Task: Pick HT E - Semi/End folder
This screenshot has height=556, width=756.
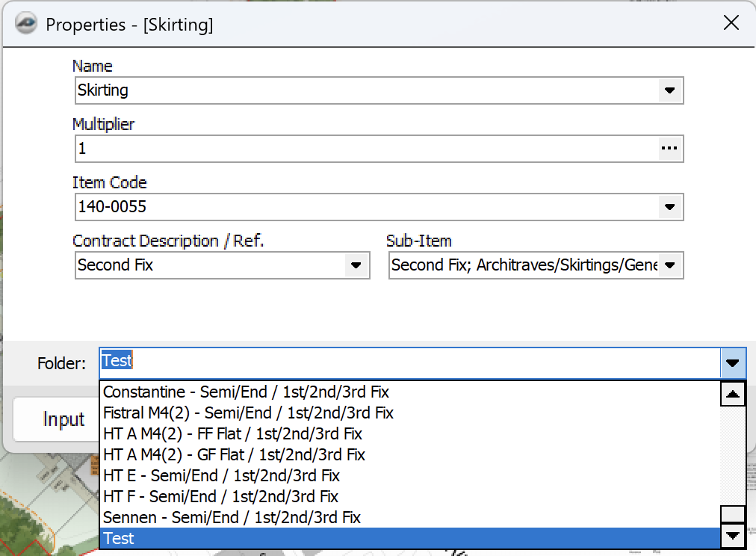Action: pos(221,475)
